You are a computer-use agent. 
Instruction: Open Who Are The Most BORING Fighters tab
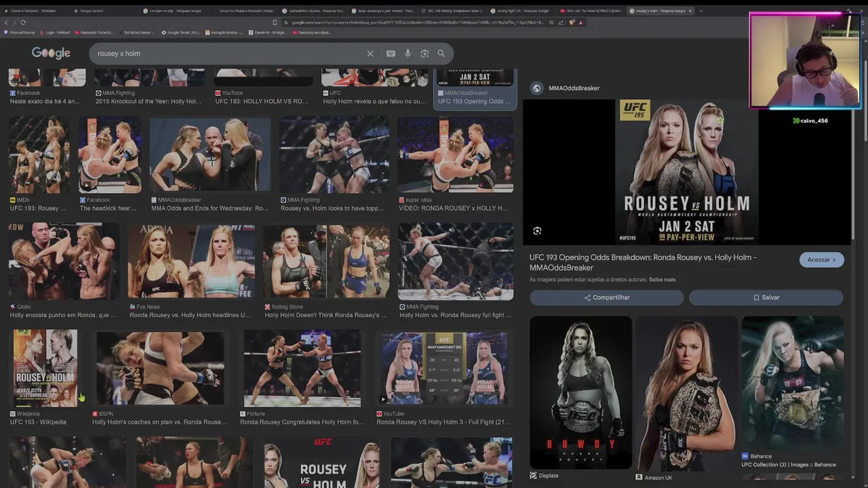(x=591, y=11)
